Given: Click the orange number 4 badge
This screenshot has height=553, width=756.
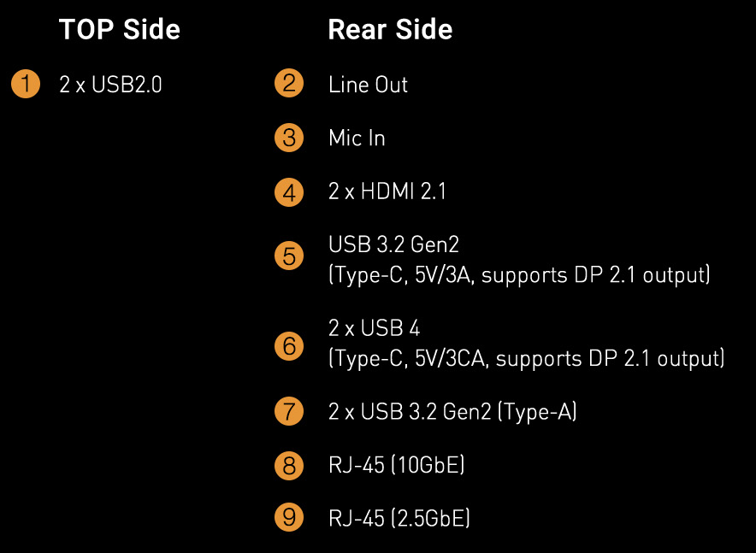Looking at the screenshot, I should coord(289,191).
